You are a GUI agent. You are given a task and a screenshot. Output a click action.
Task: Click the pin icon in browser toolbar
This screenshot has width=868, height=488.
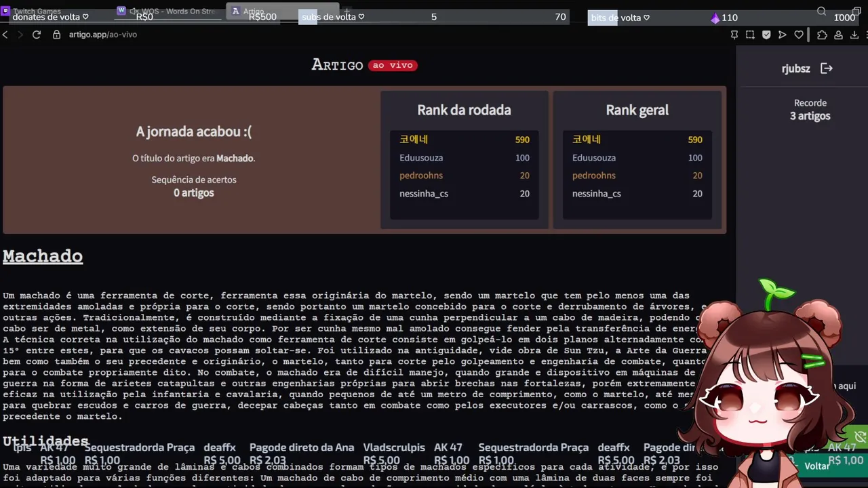point(734,35)
